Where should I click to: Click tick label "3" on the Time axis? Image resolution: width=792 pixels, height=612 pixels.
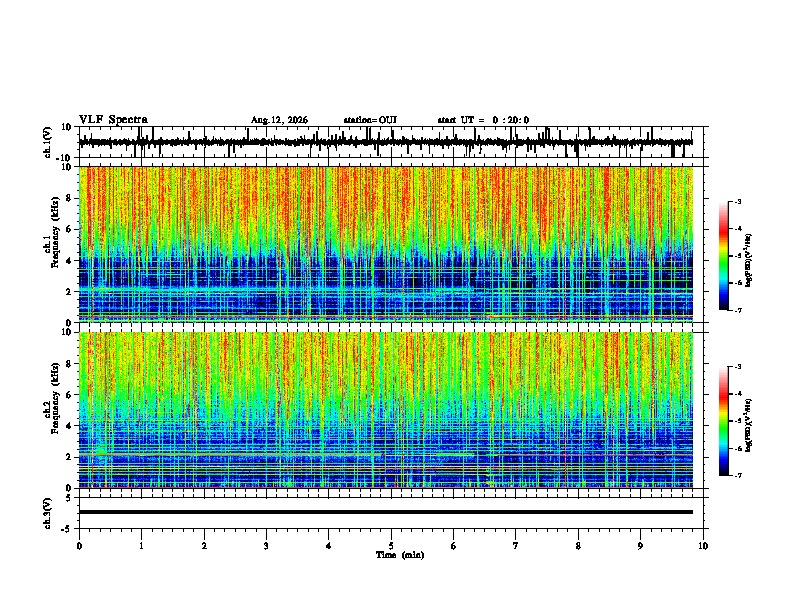pos(266,546)
